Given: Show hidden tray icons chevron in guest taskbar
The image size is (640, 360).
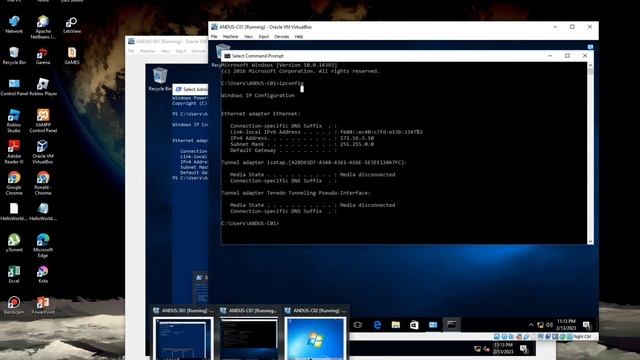Looking at the screenshot, I should click(x=531, y=325).
